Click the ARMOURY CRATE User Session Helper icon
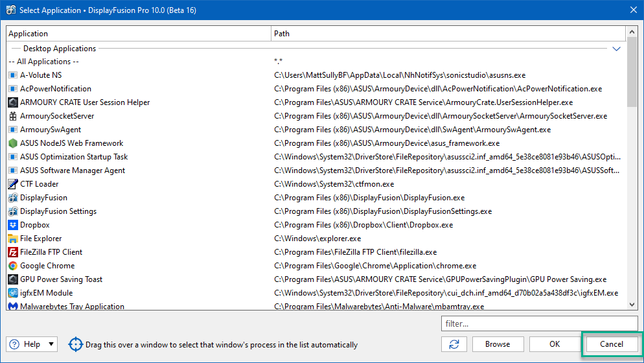 point(13,102)
